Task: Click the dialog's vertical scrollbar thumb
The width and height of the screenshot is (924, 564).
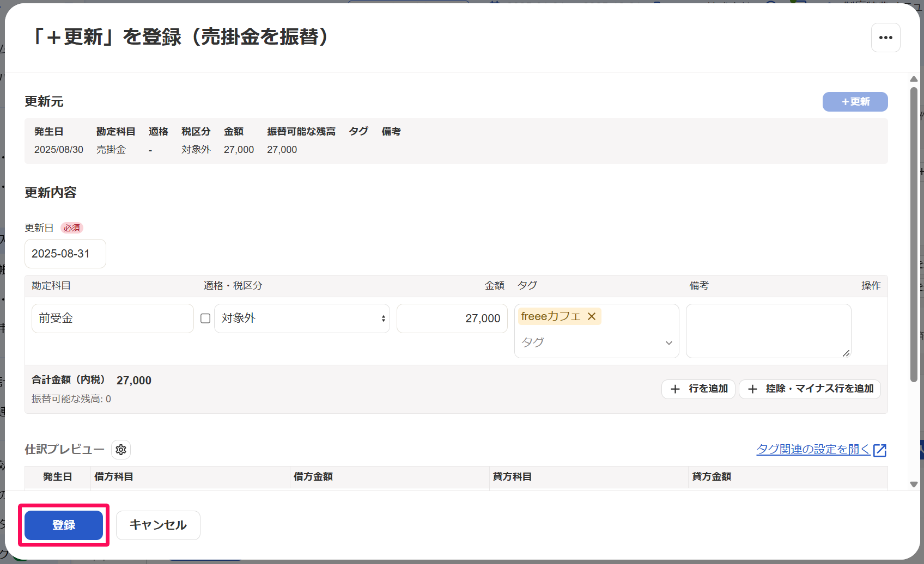Action: [914, 234]
